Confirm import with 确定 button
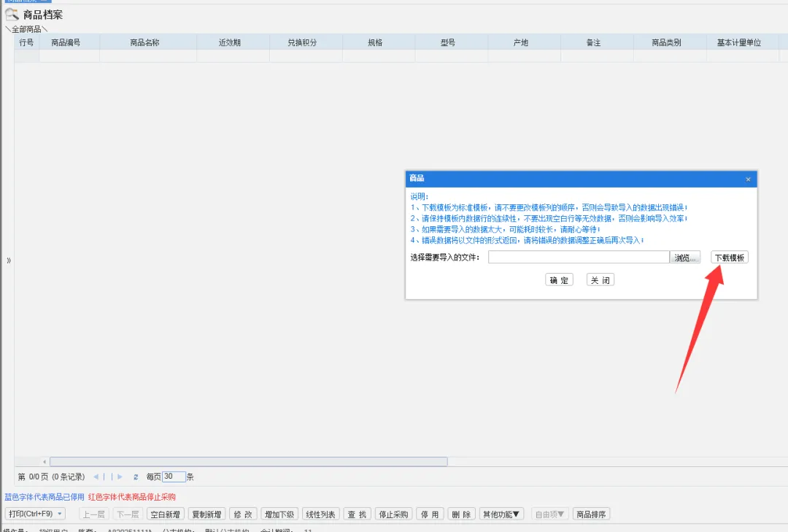 [x=559, y=280]
